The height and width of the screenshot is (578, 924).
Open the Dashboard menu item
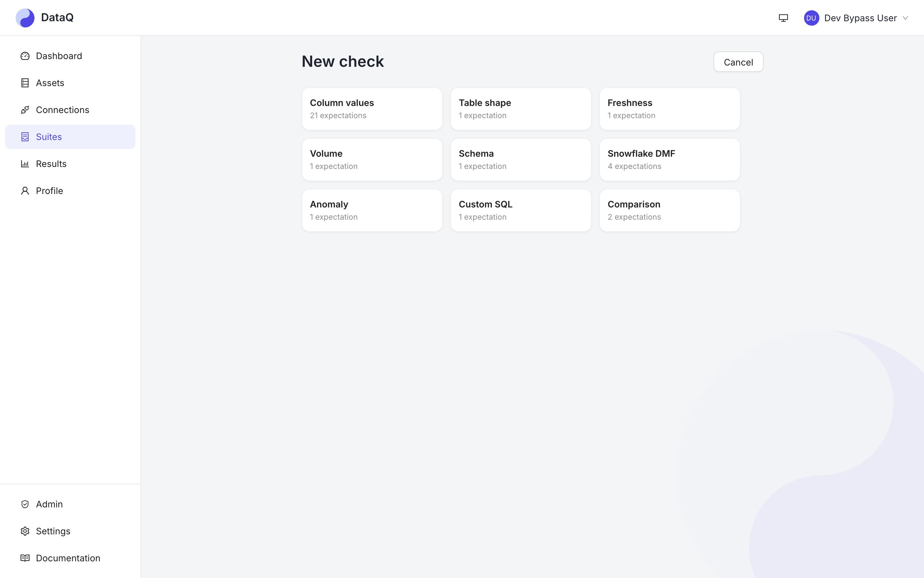tap(70, 56)
